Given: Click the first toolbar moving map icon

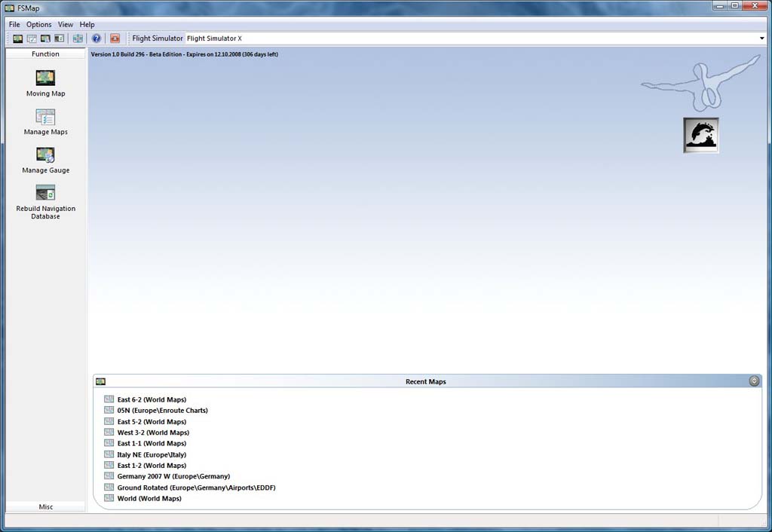Looking at the screenshot, I should 17,38.
